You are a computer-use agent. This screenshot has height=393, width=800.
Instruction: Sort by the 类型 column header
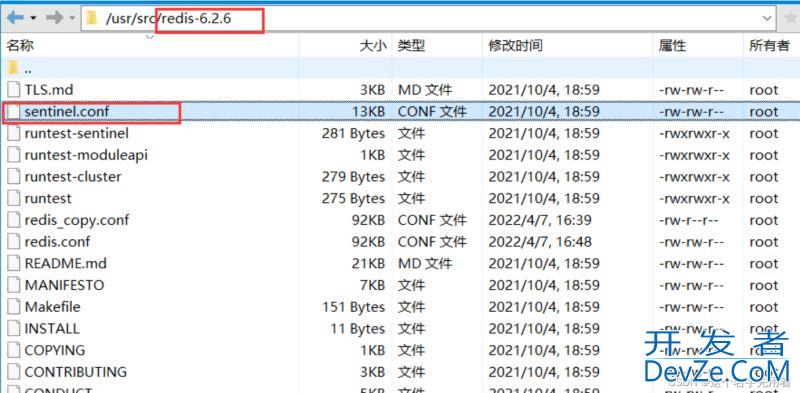(411, 45)
